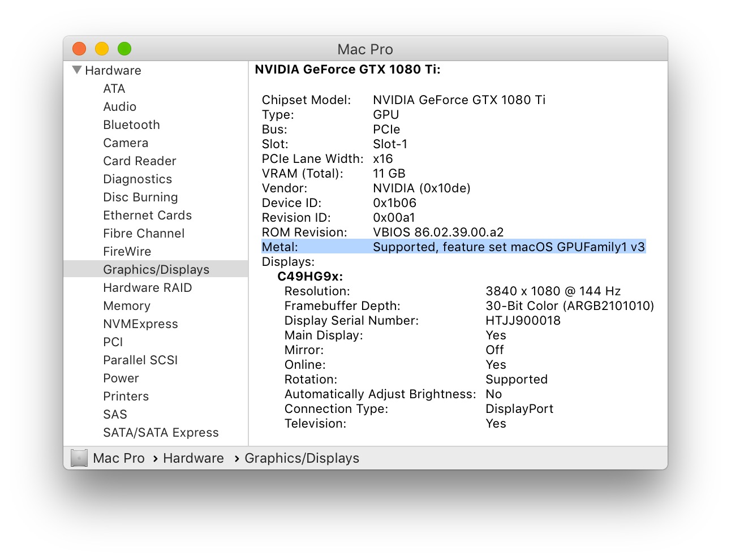This screenshot has height=560, width=731.
Task: Select the Resolution 3840 x 1080 @ 144 Hz value
Action: coord(553,291)
